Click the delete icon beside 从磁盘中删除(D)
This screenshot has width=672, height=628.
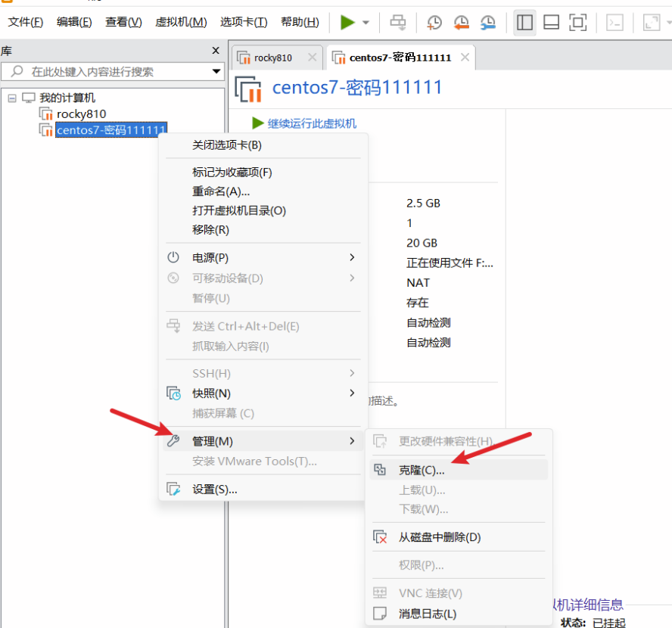pos(380,536)
